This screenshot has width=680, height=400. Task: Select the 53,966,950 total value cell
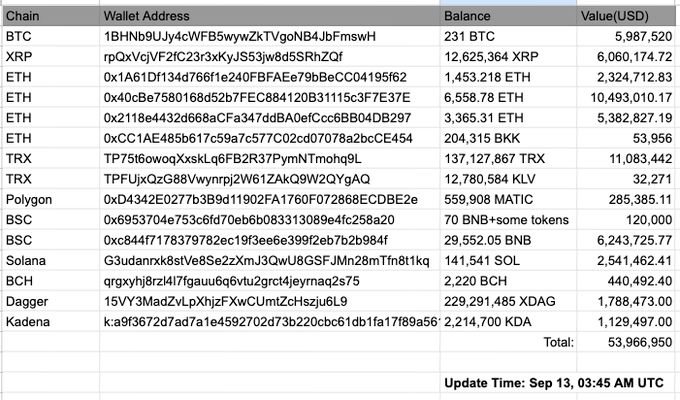626,342
